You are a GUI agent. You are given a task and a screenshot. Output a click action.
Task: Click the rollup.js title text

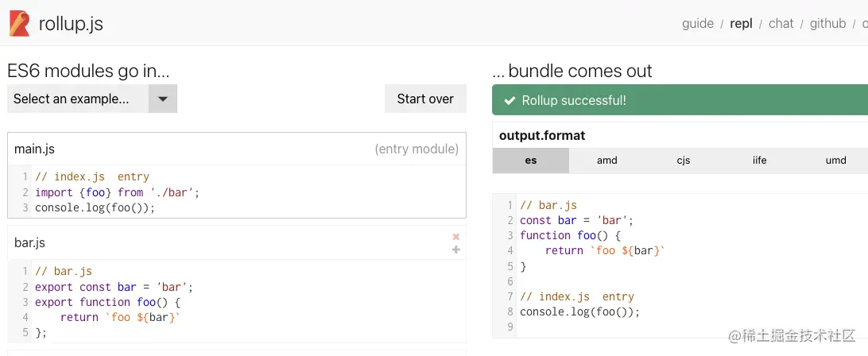coord(71,24)
